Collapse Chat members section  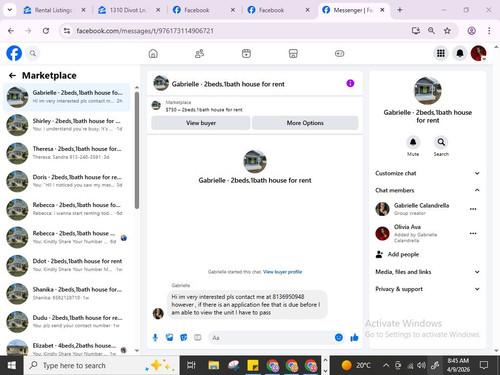(x=428, y=190)
